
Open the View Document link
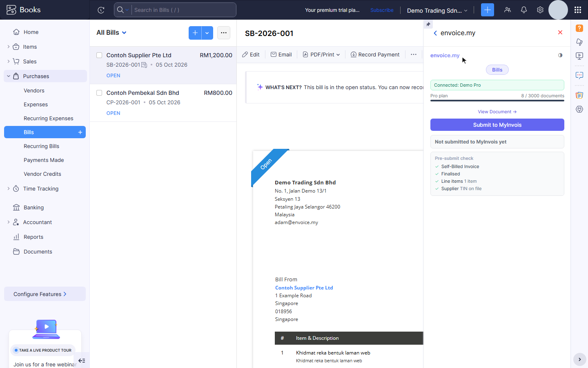(x=497, y=112)
